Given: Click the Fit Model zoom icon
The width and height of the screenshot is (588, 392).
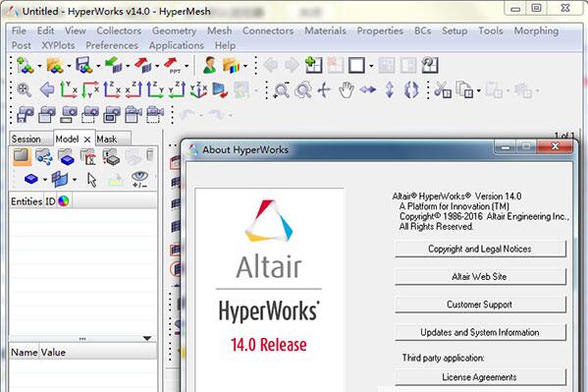Looking at the screenshot, I should [24, 90].
